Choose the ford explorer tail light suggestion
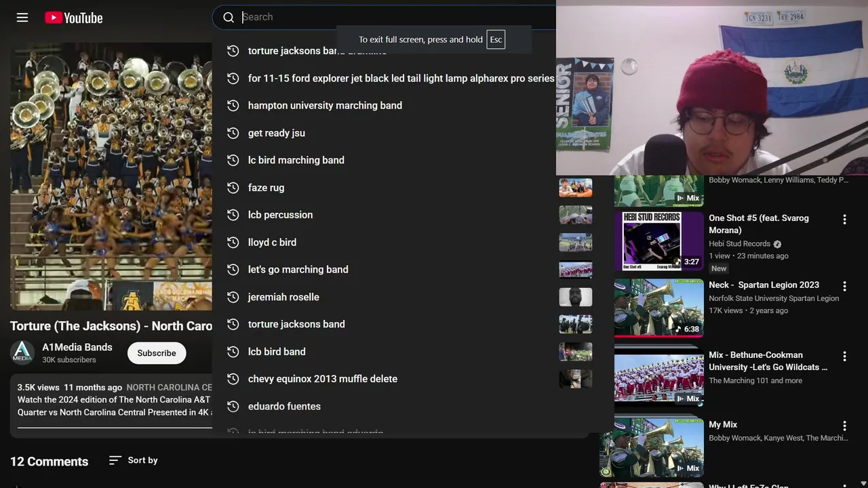The height and width of the screenshot is (488, 868). tap(400, 79)
